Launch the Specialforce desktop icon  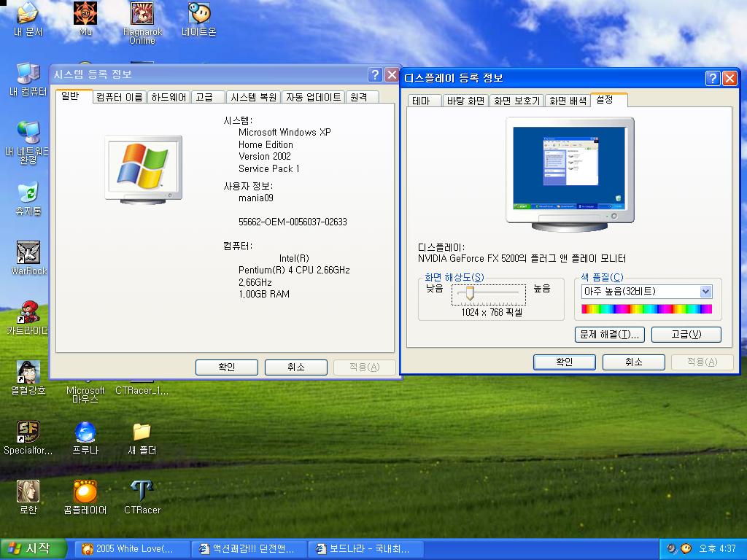coord(28,437)
